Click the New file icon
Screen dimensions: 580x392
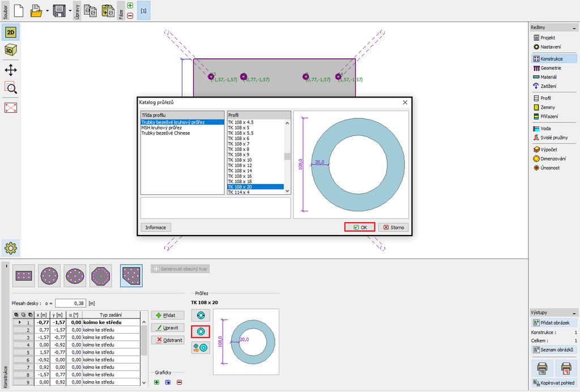tap(19, 11)
